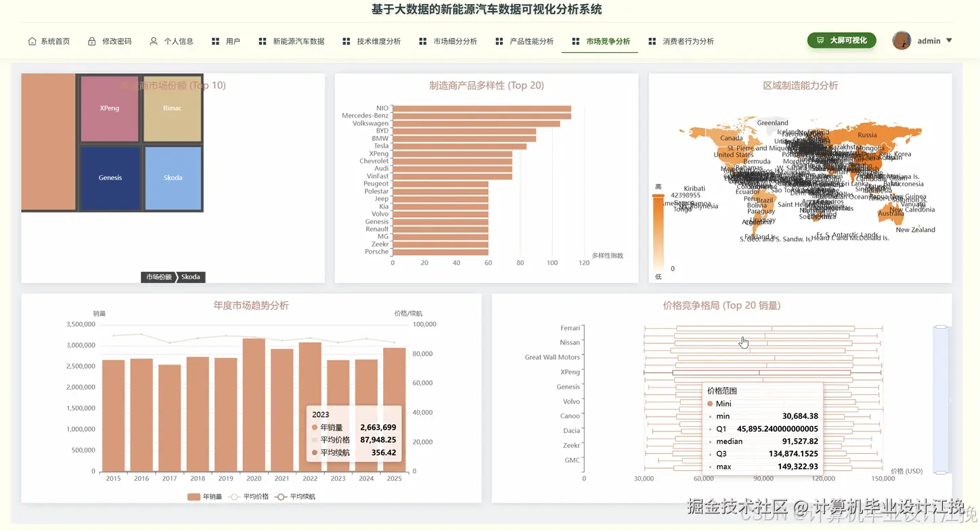This screenshot has height=531, width=980.
Task: Click the 2017 sales bar
Action: [x=169, y=418]
